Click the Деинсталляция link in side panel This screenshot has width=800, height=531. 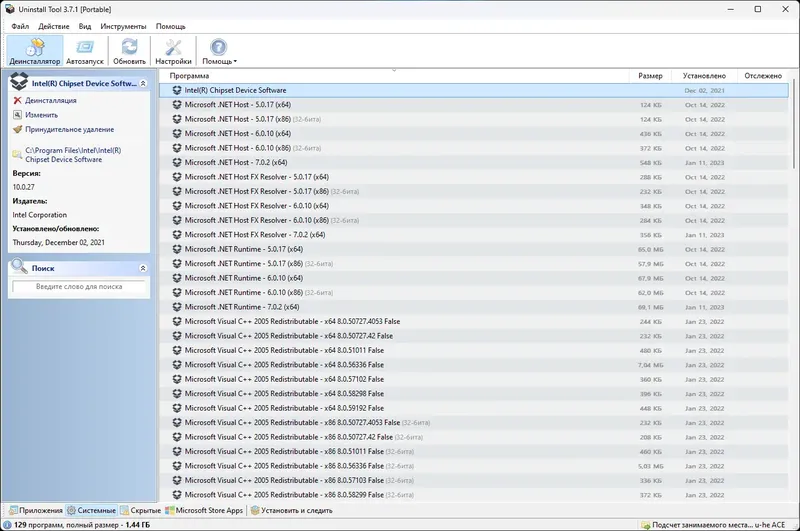tap(51, 100)
